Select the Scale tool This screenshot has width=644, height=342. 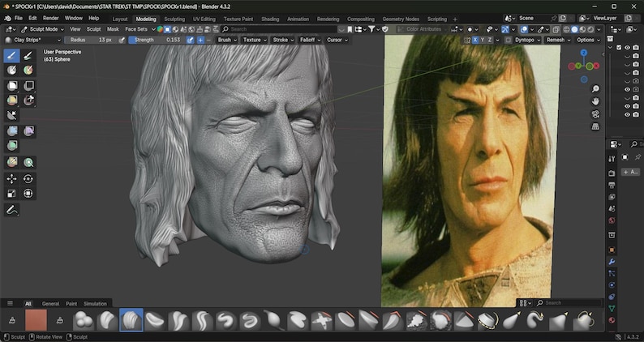pyautogui.click(x=11, y=194)
